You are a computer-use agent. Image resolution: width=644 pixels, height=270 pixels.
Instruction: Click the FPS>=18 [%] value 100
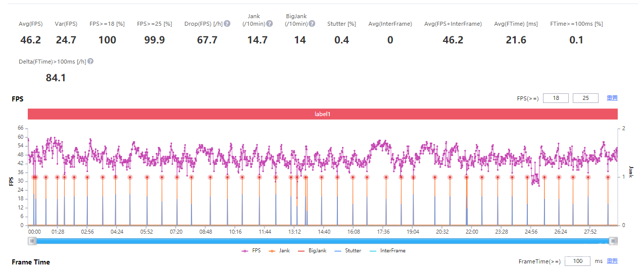tap(107, 40)
